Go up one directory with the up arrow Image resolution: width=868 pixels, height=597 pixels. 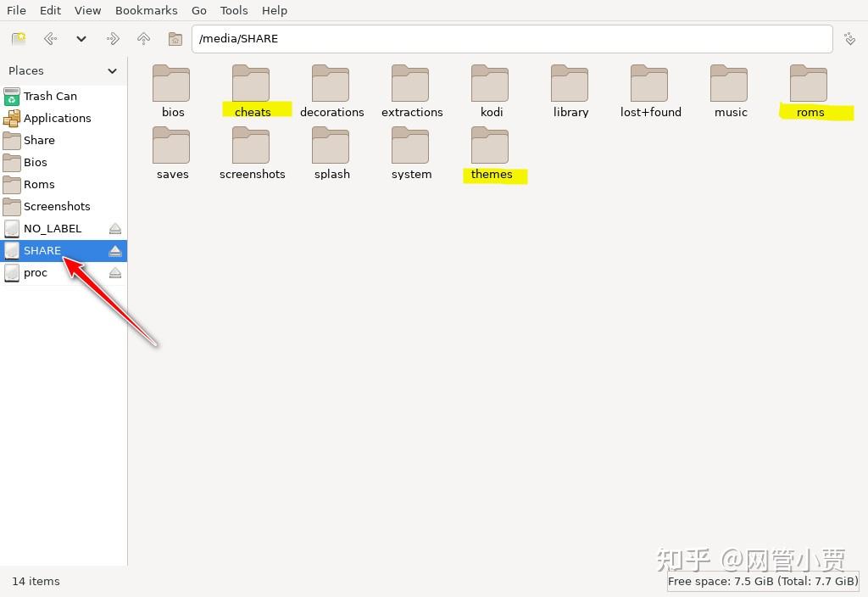point(143,38)
